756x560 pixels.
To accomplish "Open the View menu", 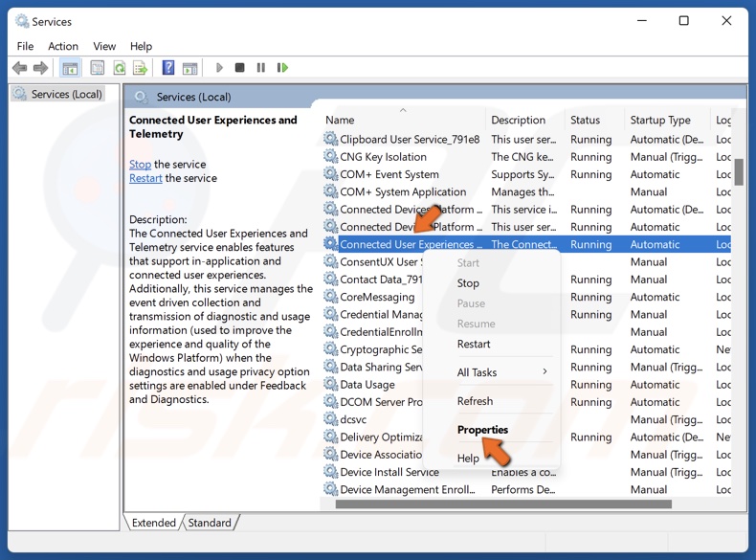I will (104, 46).
